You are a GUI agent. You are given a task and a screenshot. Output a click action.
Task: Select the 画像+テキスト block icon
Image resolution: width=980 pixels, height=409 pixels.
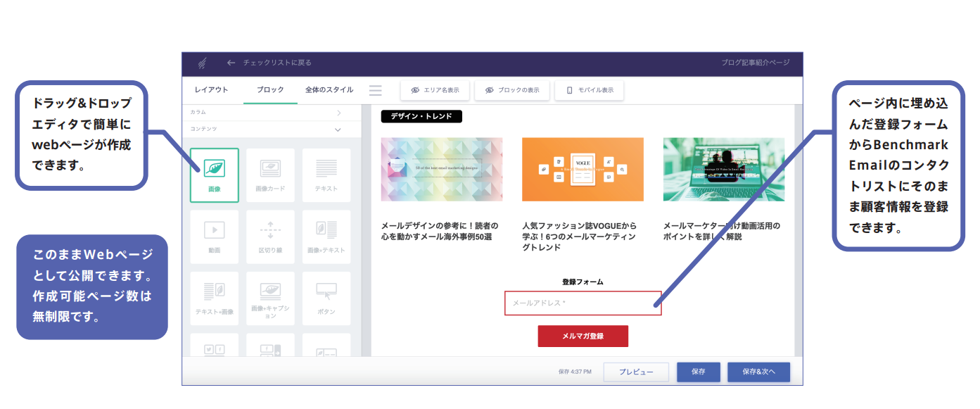(x=326, y=234)
